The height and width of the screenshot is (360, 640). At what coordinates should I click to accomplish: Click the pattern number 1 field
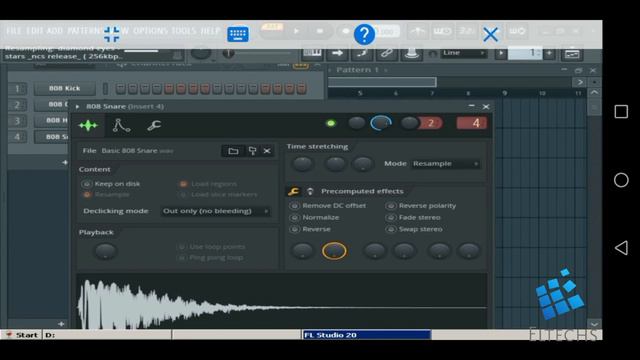(x=525, y=53)
